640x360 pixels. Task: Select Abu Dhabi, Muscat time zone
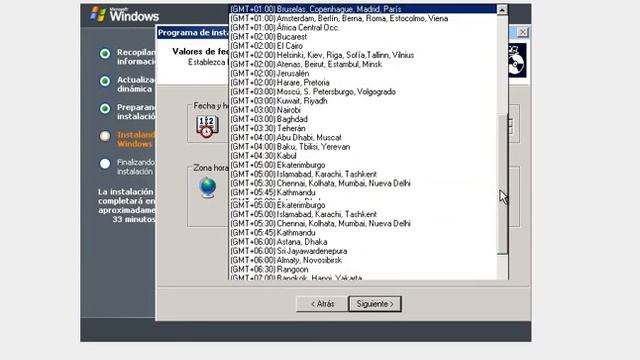pyautogui.click(x=362, y=138)
